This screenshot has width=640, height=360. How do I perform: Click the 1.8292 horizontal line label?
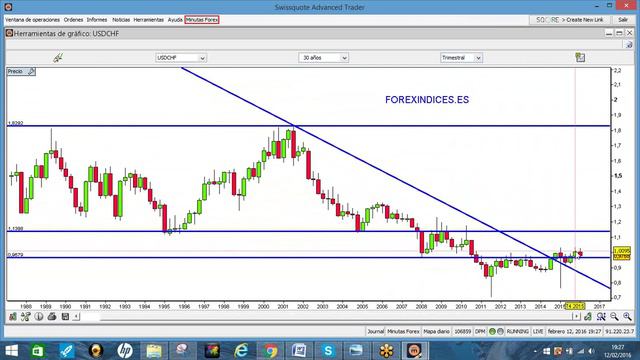click(16, 123)
